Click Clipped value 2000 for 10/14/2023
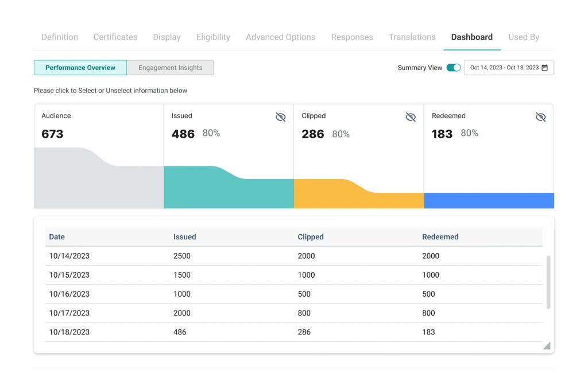This screenshot has width=588, height=377. pos(307,256)
